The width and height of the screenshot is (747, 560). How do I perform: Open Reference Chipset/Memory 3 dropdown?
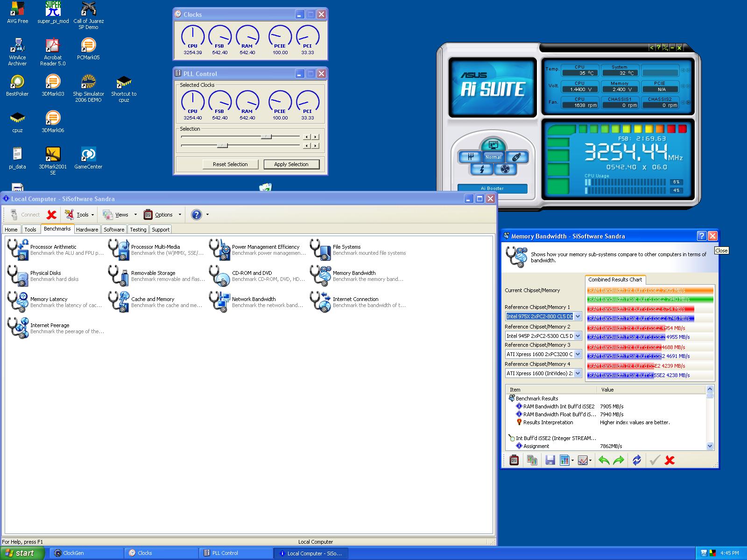pos(578,354)
